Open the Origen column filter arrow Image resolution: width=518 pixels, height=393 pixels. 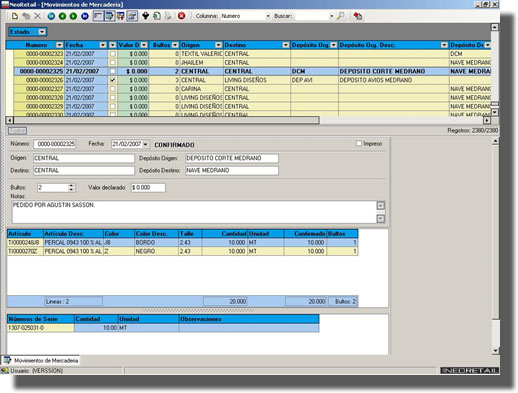tap(218, 45)
